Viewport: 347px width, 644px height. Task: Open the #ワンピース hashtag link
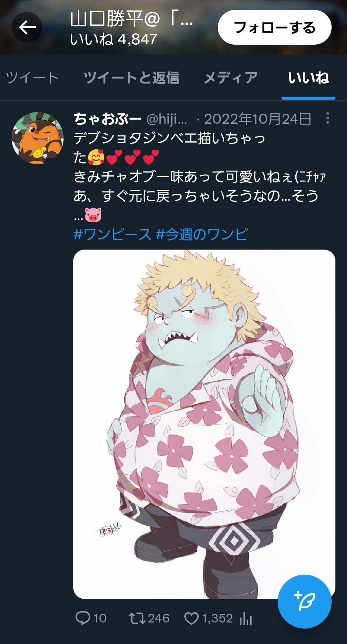click(x=112, y=234)
